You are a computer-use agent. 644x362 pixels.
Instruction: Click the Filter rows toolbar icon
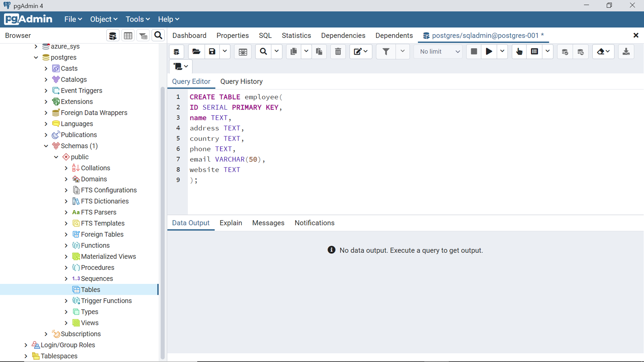[x=385, y=52]
